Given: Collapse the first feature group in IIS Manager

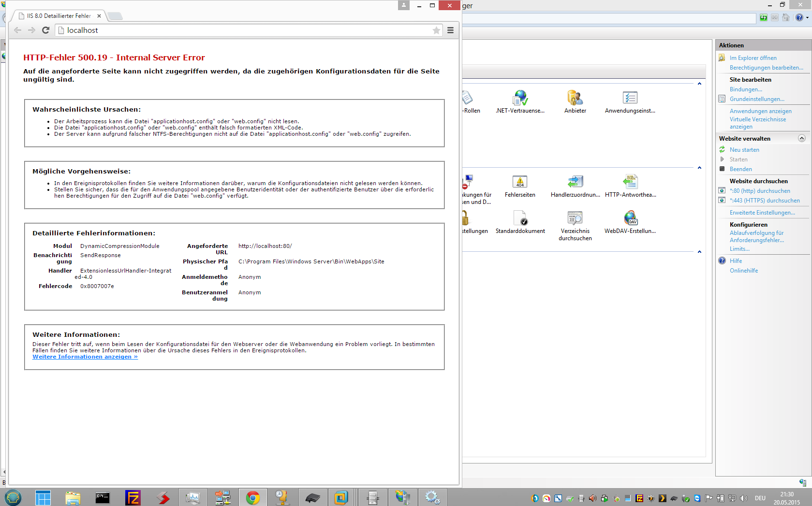Looking at the screenshot, I should (x=699, y=84).
